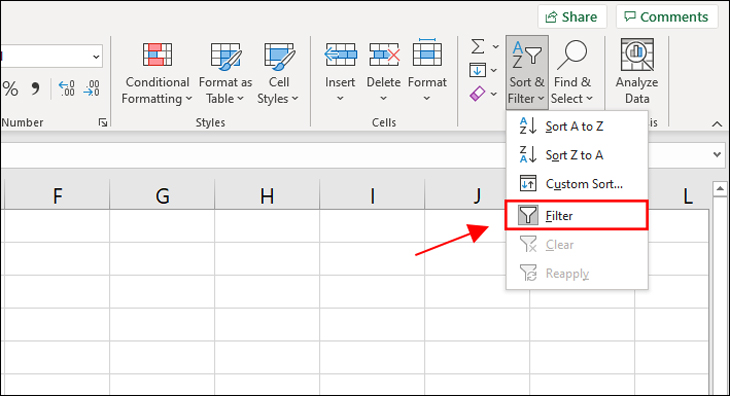The image size is (730, 396).
Task: Click the AutoSum sigma icon
Action: (478, 47)
